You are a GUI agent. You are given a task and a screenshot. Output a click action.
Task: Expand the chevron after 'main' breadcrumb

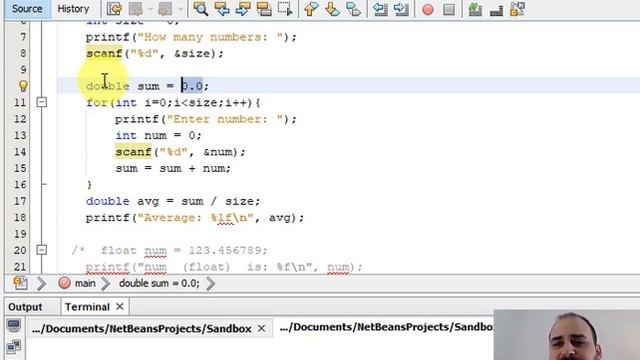(106, 283)
